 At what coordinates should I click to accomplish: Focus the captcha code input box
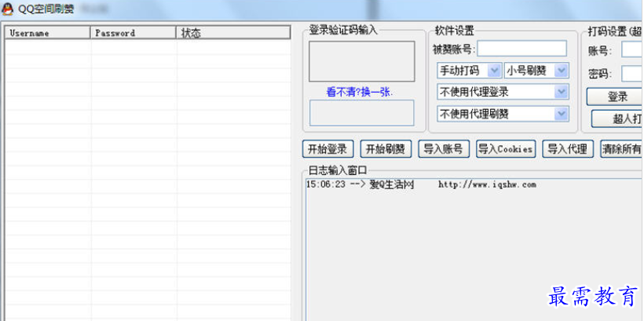pyautogui.click(x=362, y=113)
